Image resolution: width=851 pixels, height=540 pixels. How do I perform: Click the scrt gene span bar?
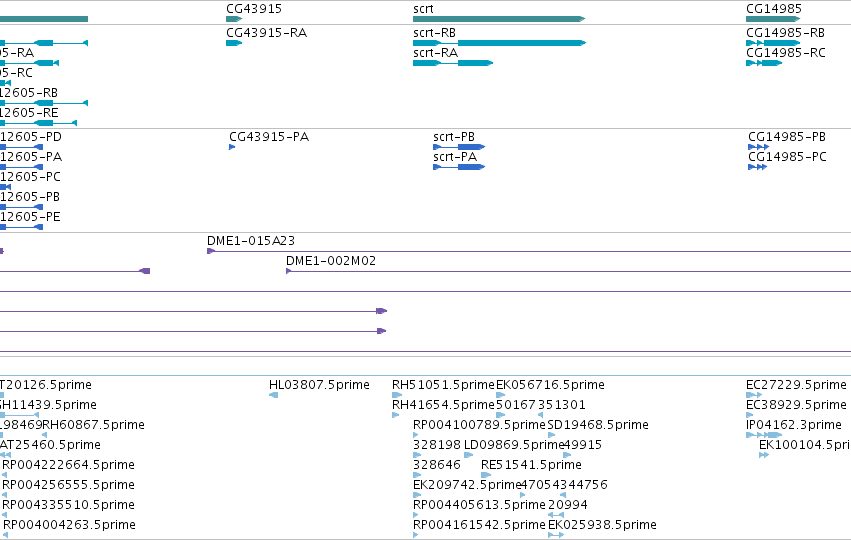click(x=499, y=19)
